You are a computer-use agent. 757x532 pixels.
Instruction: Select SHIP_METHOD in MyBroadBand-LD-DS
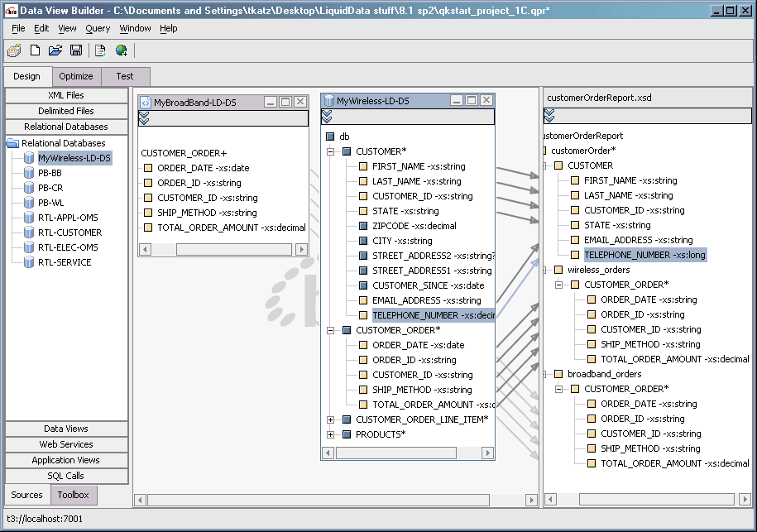(x=207, y=213)
